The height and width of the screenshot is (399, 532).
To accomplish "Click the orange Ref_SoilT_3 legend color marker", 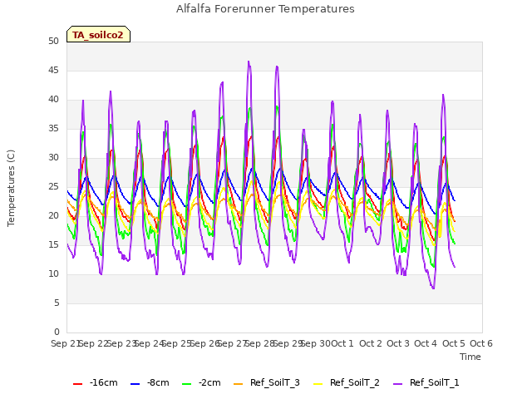I will [x=239, y=384].
